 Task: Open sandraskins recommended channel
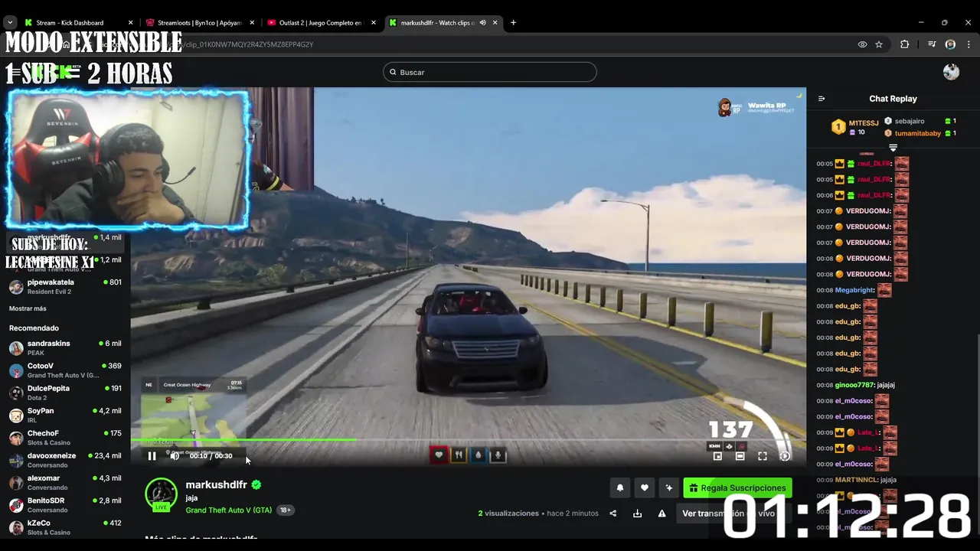(65, 347)
